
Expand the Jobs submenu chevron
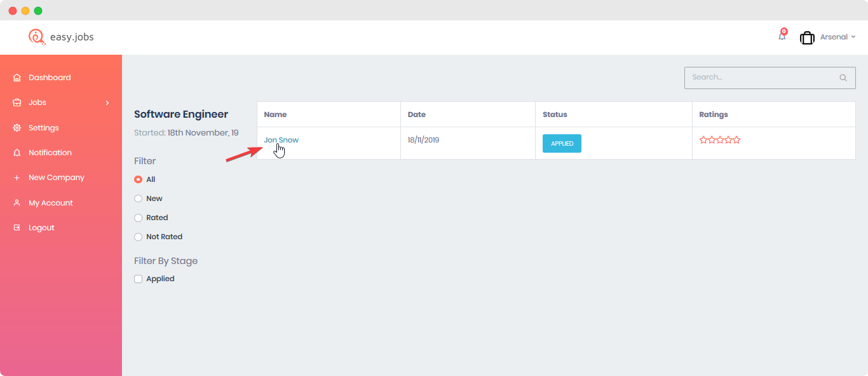[x=107, y=102]
